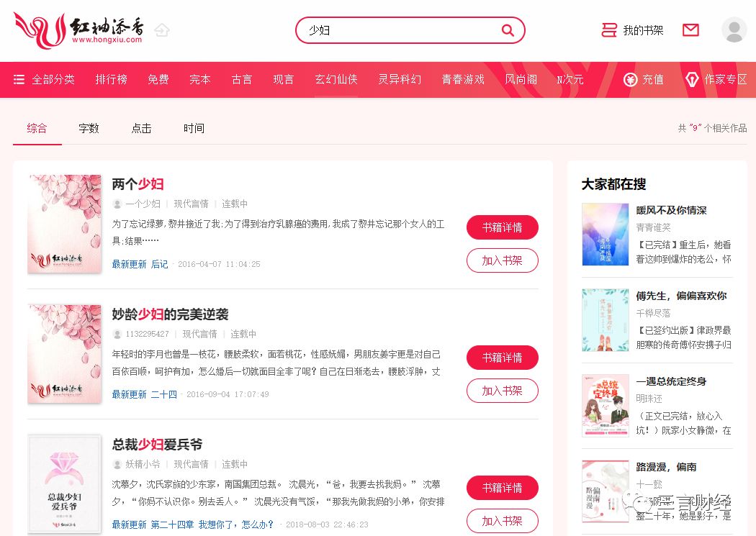Click the home icon beside the logo

162,30
